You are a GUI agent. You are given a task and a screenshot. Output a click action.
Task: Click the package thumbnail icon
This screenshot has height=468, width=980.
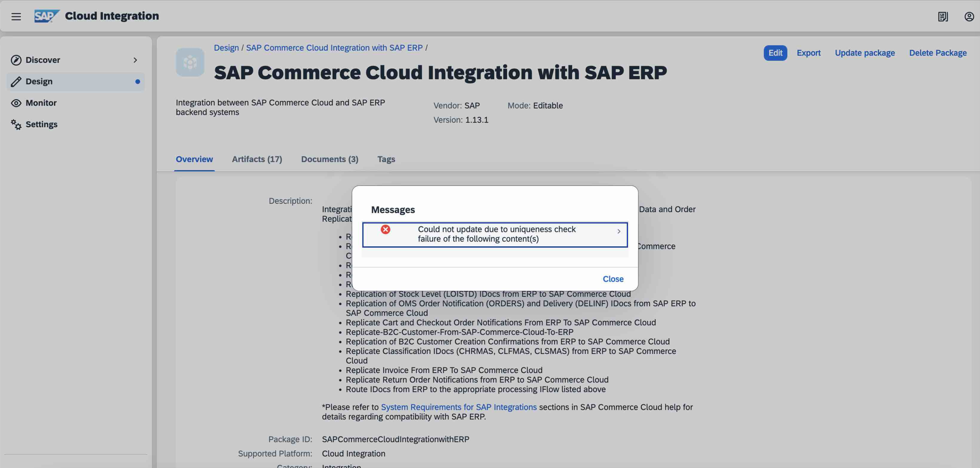pos(190,62)
